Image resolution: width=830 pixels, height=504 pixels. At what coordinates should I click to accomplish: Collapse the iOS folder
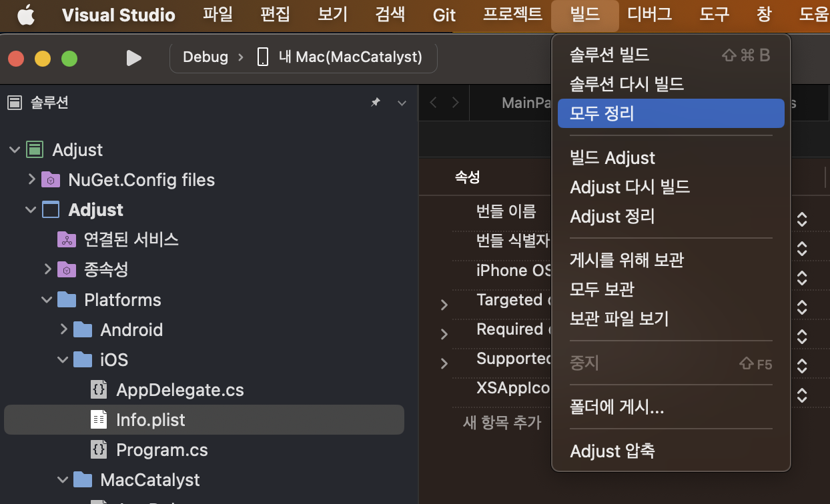click(x=63, y=359)
